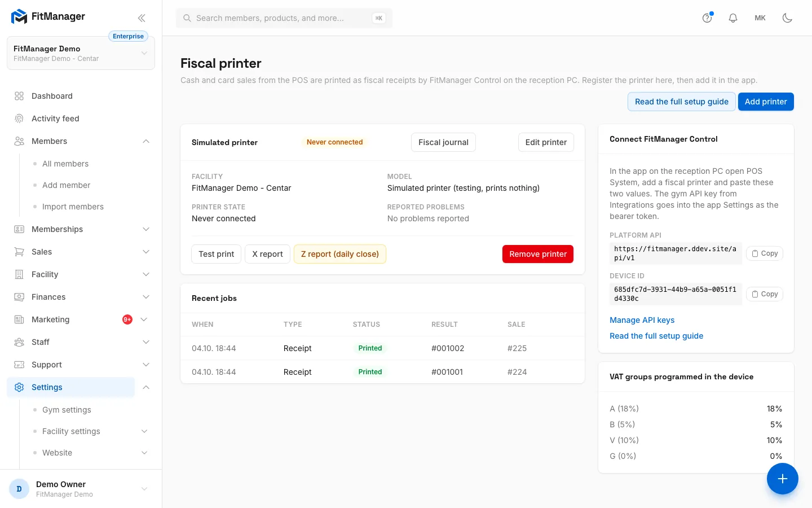Open Gym settings

click(67, 410)
